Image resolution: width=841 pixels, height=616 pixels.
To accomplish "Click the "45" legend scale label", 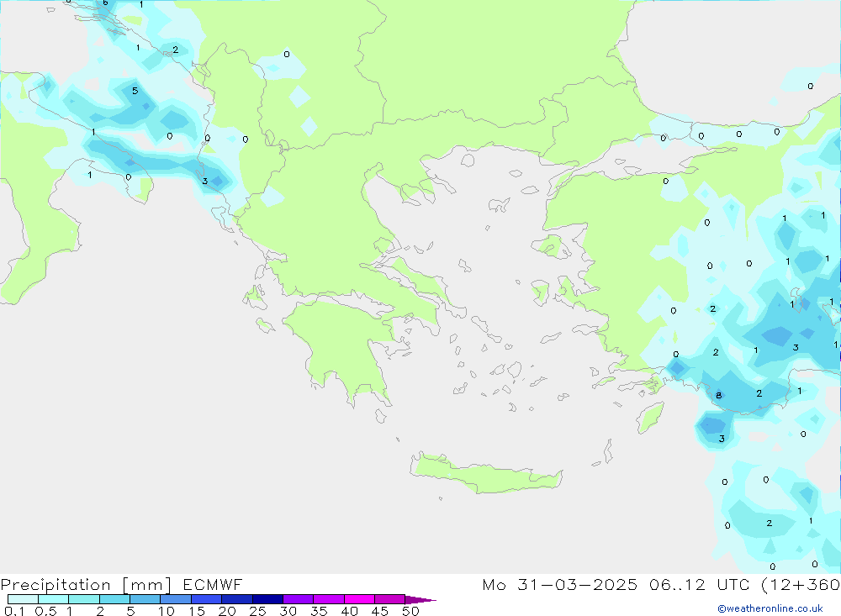I will [x=380, y=611].
